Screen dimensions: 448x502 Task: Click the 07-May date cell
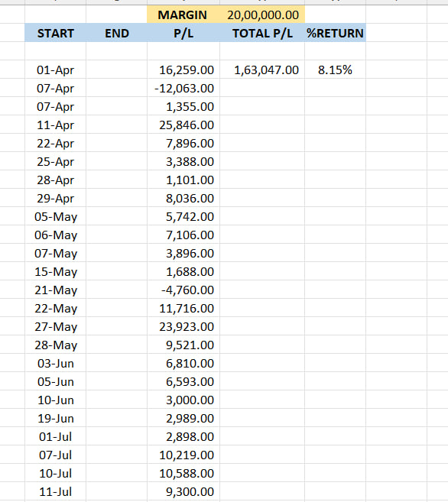55,253
